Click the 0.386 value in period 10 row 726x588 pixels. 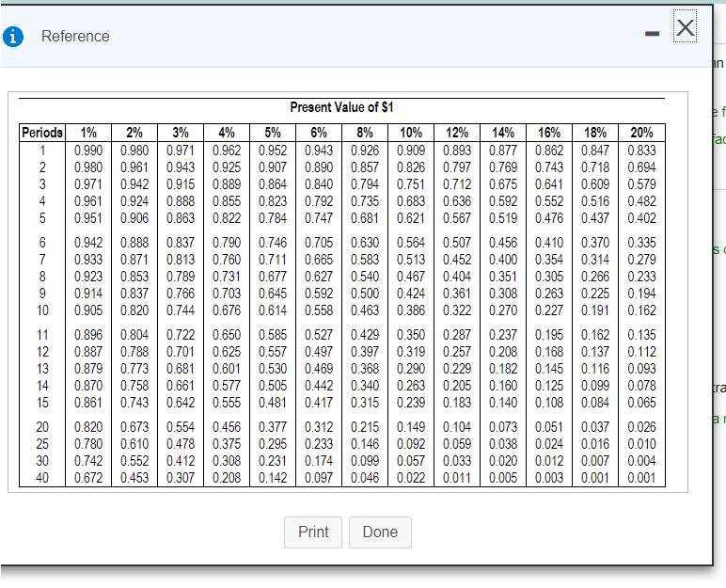click(411, 310)
